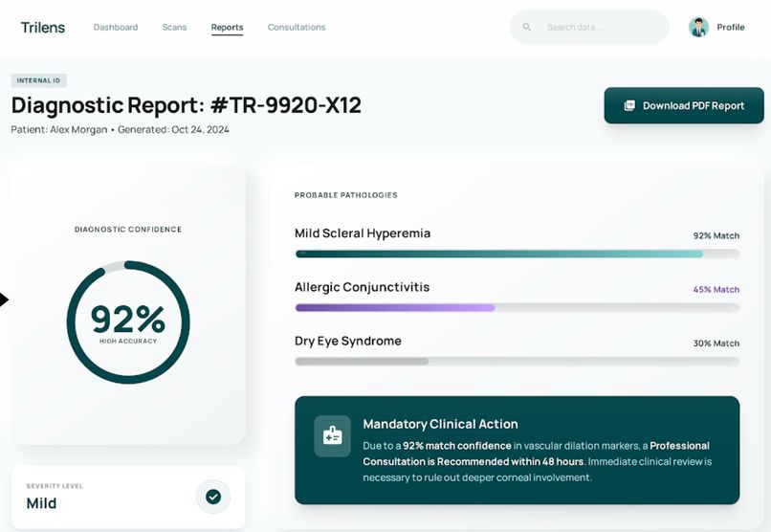Click the 30% Match label
This screenshot has width=771, height=532.
[716, 344]
